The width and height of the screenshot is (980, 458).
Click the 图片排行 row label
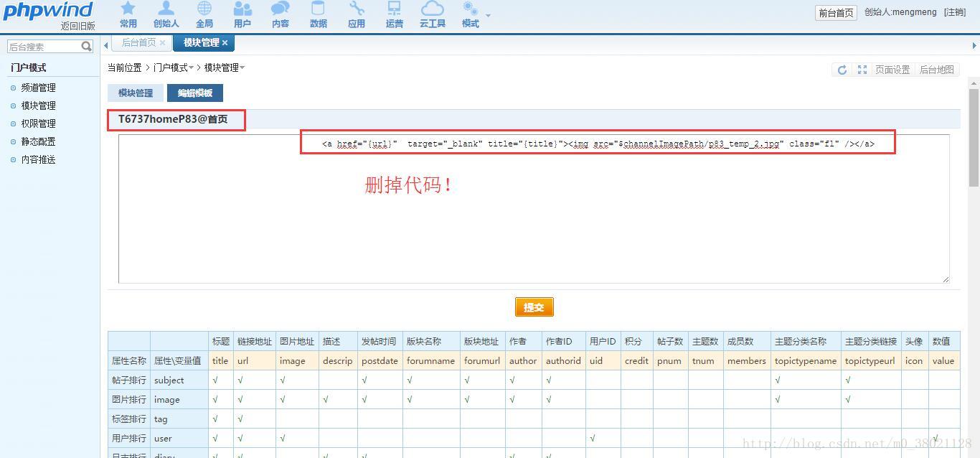(x=129, y=400)
